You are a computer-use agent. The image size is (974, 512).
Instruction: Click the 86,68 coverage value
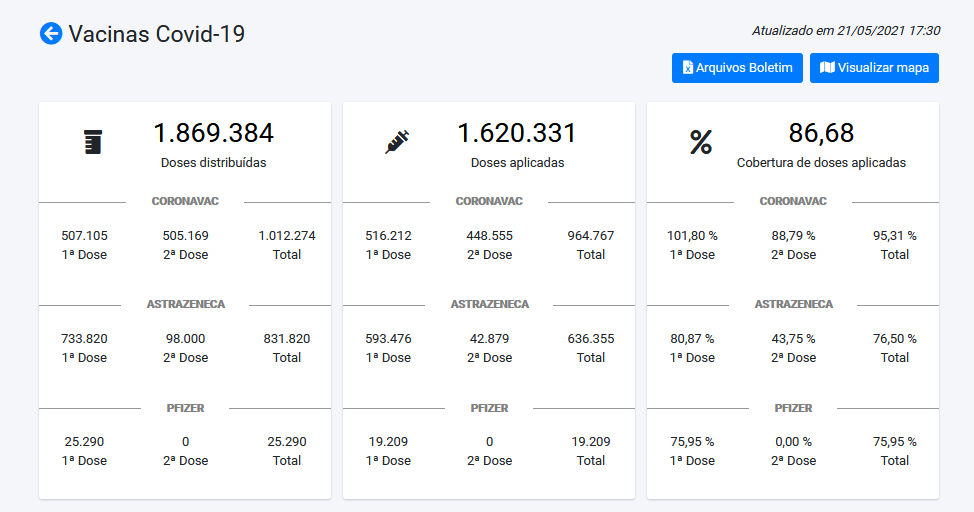point(821,133)
